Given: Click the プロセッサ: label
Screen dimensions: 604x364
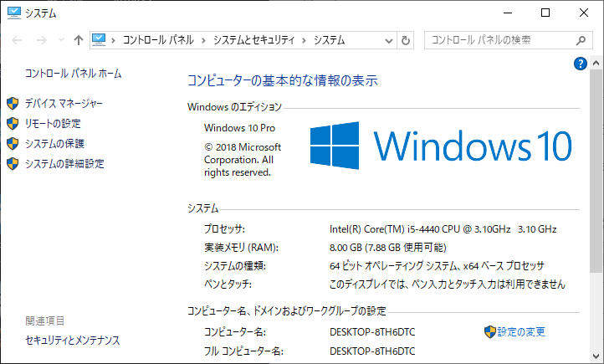Looking at the screenshot, I should [x=224, y=228].
